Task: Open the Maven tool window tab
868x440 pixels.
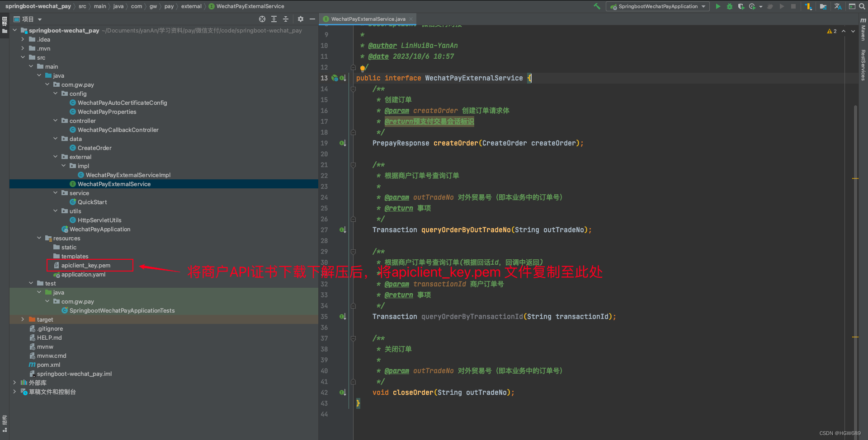Action: pyautogui.click(x=863, y=29)
